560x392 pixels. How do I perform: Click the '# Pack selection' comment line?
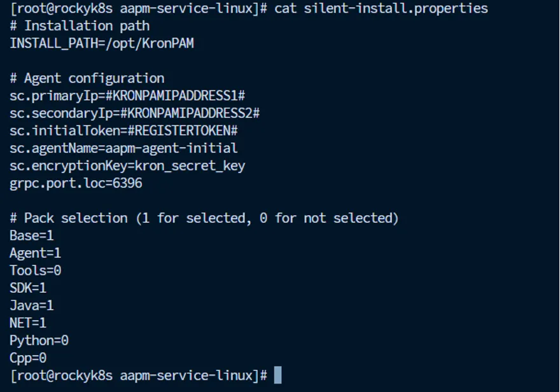[x=204, y=218]
